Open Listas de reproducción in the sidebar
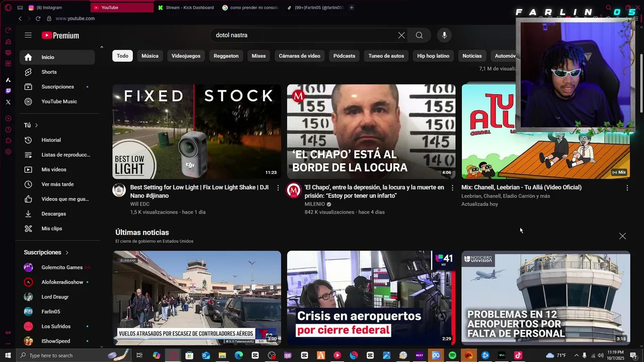 pyautogui.click(x=57, y=155)
